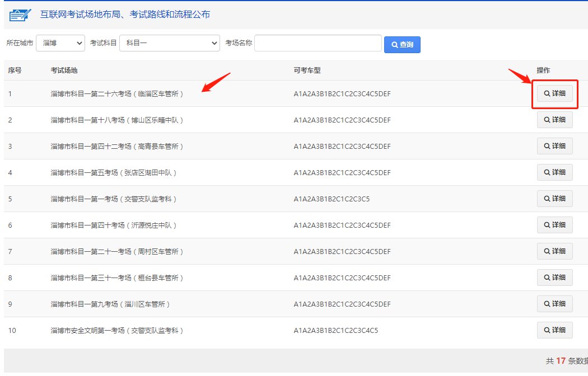Screen dimensions: 588x376
Task: View 详细 for 博山区乐疃中队 row
Action: [554, 120]
